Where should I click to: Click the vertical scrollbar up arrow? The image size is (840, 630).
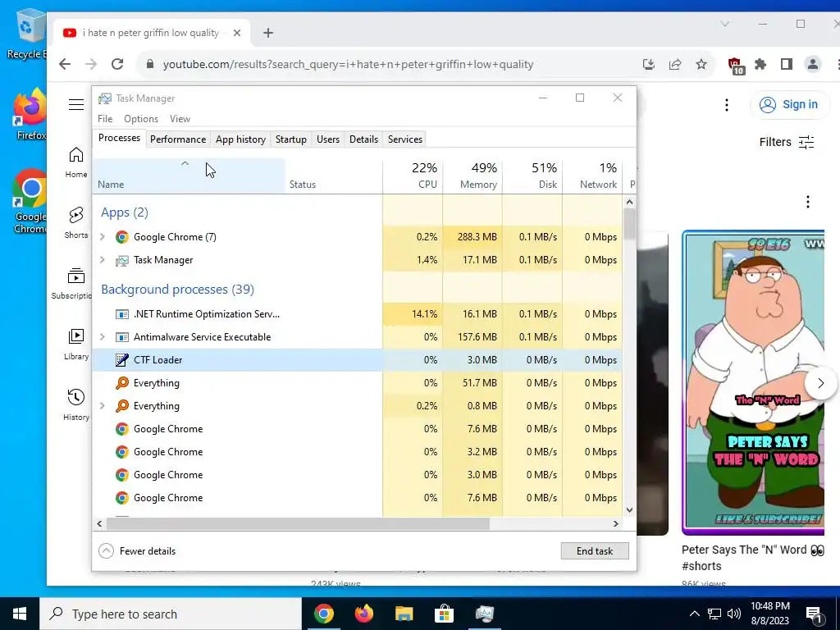point(629,202)
